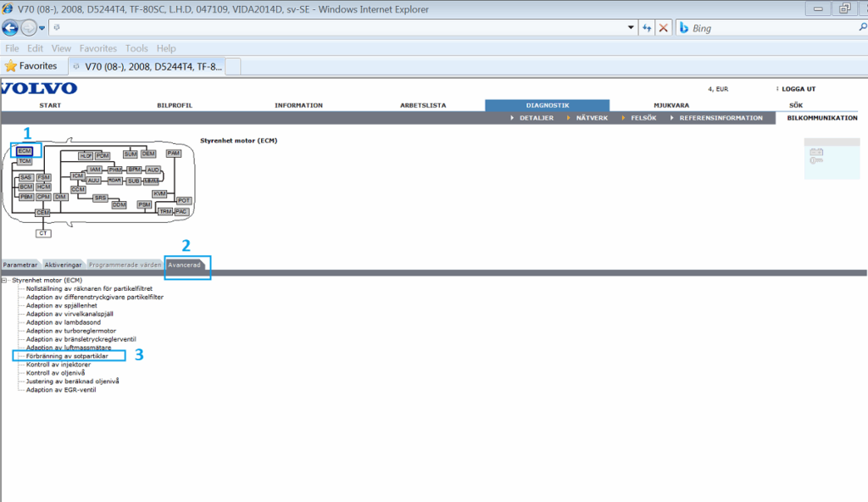Screen dimensions: 868x502
Task: Choose the SRS unit in the diagram
Action: [x=100, y=198]
